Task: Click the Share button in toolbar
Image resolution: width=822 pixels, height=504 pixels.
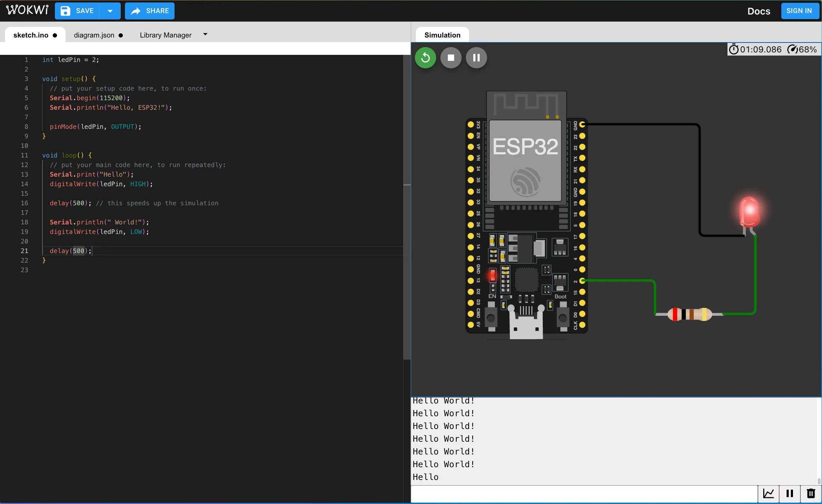Action: point(150,11)
